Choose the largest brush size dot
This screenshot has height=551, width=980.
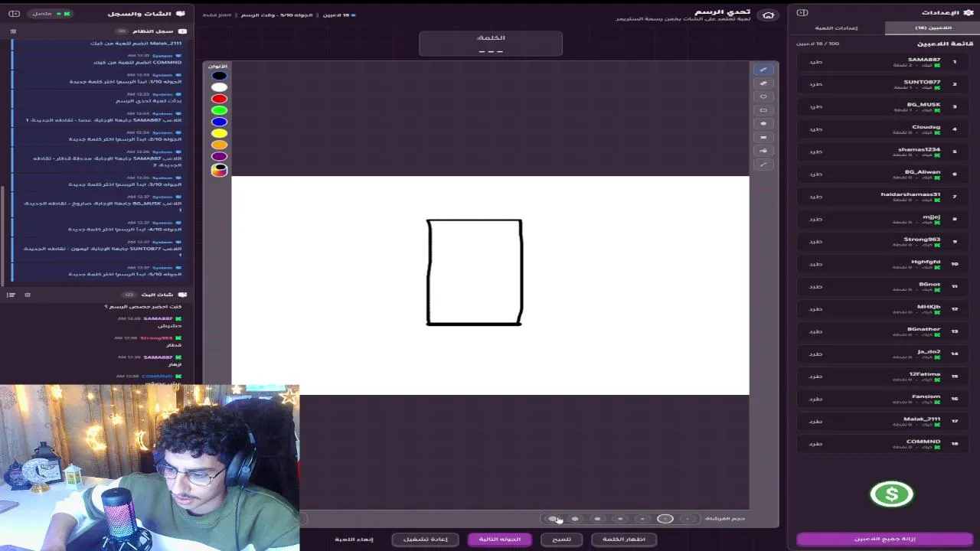(553, 519)
